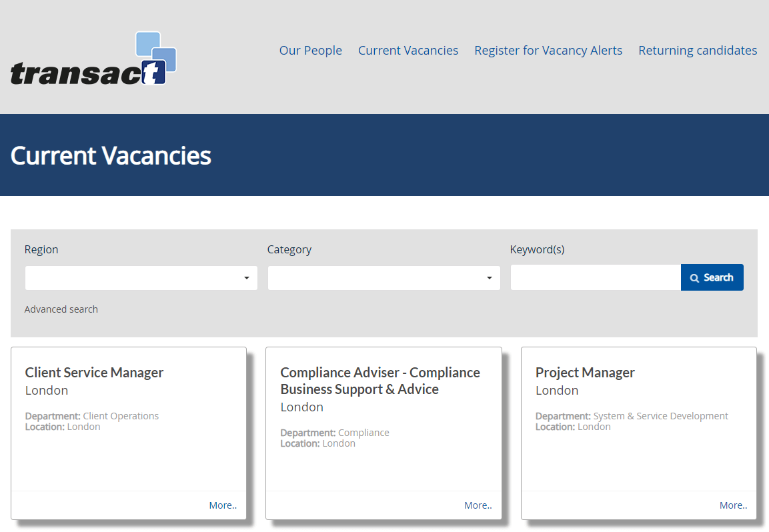Open the Region dropdown list
This screenshot has height=532, width=769.
coord(141,277)
